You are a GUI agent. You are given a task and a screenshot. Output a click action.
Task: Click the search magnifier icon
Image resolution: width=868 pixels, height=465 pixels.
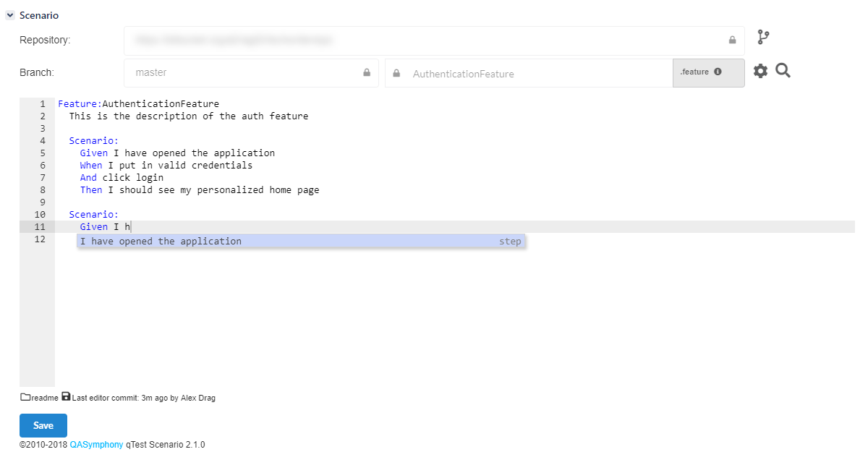782,71
